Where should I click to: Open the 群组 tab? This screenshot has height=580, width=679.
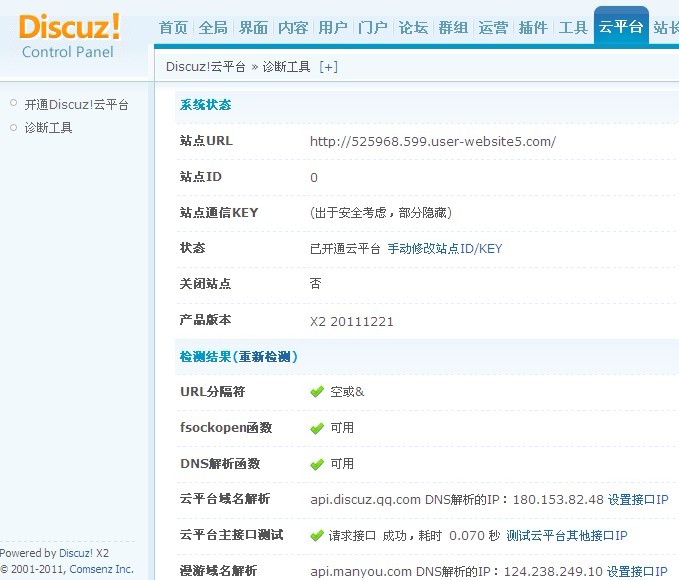coord(453,27)
